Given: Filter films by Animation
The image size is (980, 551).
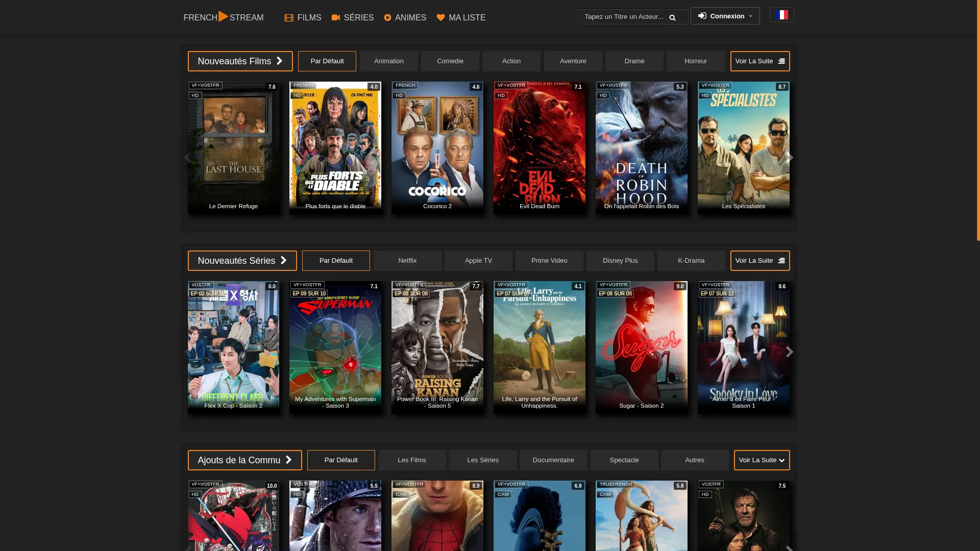Looking at the screenshot, I should (x=389, y=61).
